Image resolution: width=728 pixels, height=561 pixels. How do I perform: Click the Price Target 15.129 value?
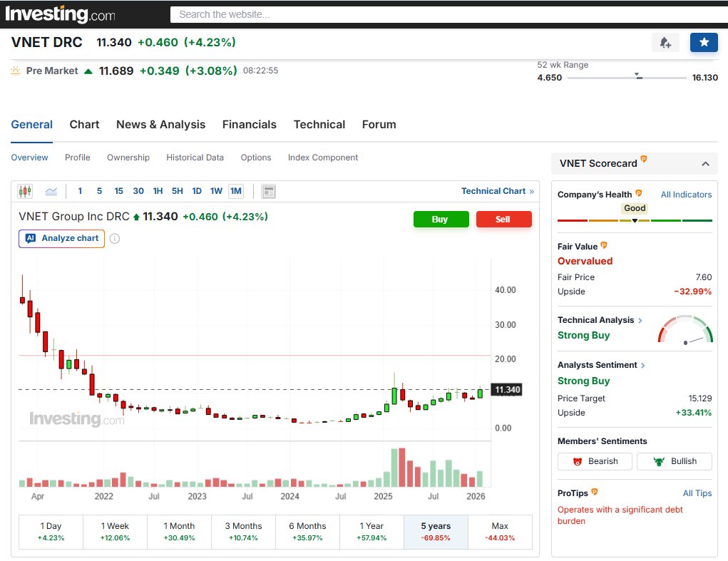[700, 398]
